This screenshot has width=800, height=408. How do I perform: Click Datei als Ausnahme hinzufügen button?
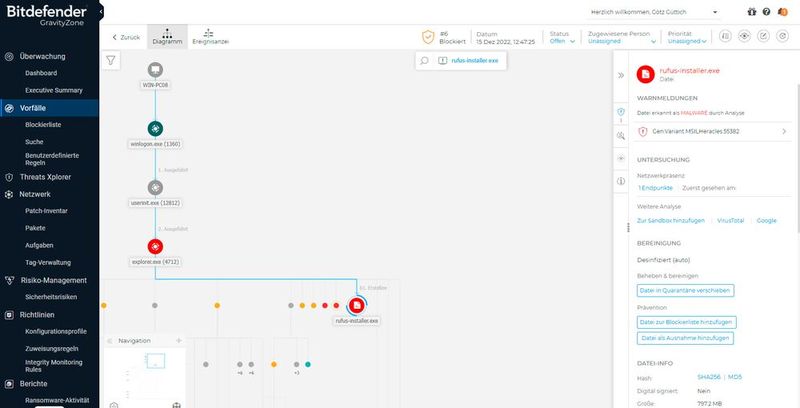685,338
